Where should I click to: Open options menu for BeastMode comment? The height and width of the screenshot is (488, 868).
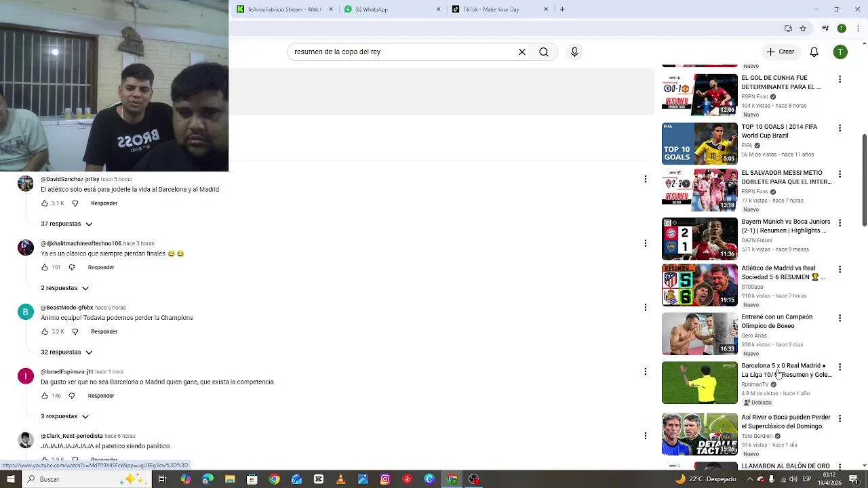click(x=645, y=307)
